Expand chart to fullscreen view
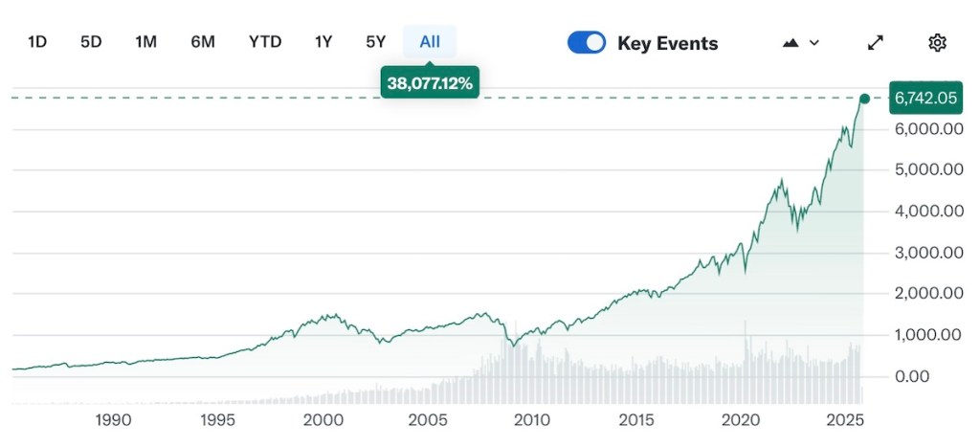Viewport: 980px width, 447px height. tap(875, 42)
